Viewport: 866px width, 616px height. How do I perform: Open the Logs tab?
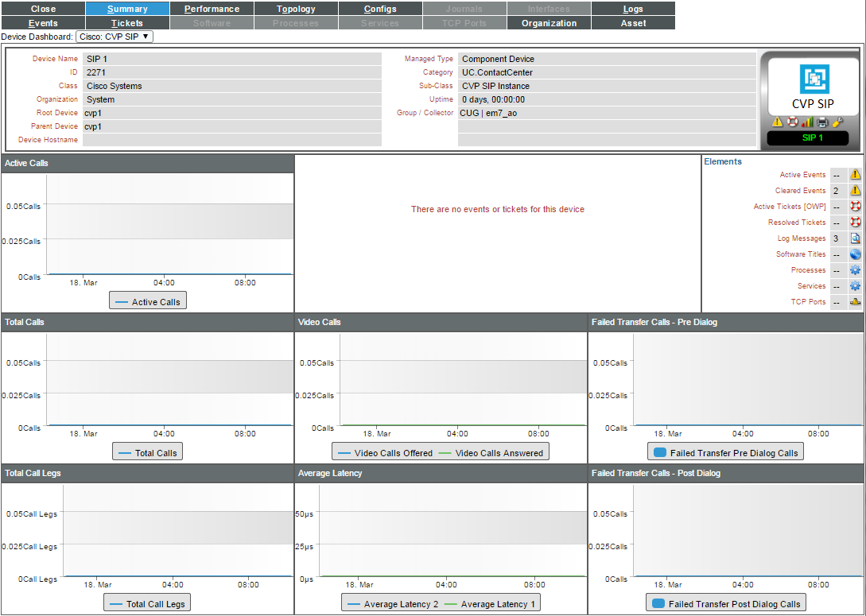point(633,9)
